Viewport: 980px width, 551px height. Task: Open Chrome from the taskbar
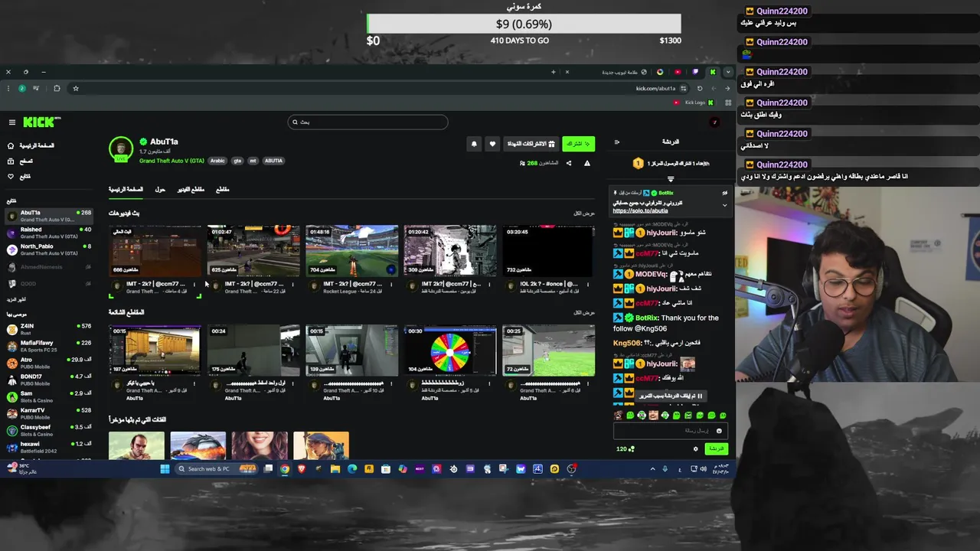[285, 469]
